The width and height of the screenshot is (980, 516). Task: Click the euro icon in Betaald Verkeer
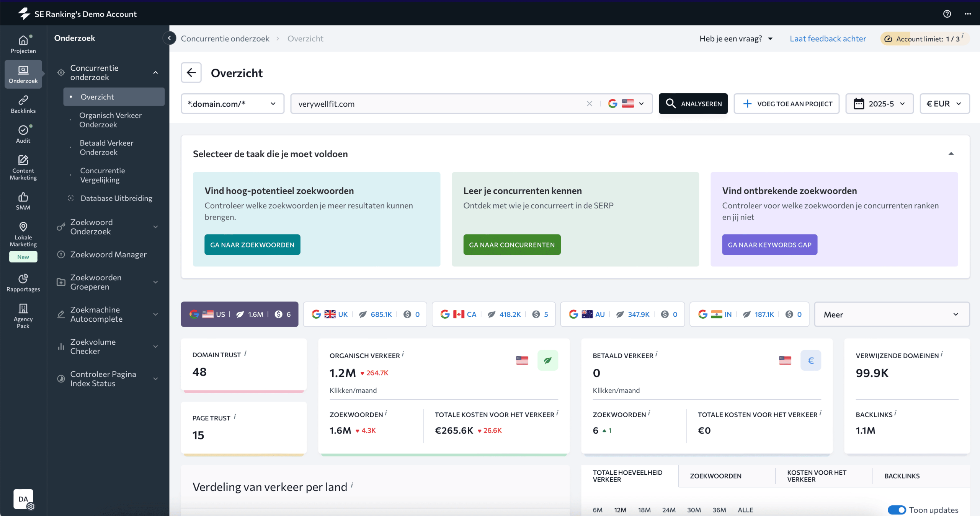(x=810, y=360)
